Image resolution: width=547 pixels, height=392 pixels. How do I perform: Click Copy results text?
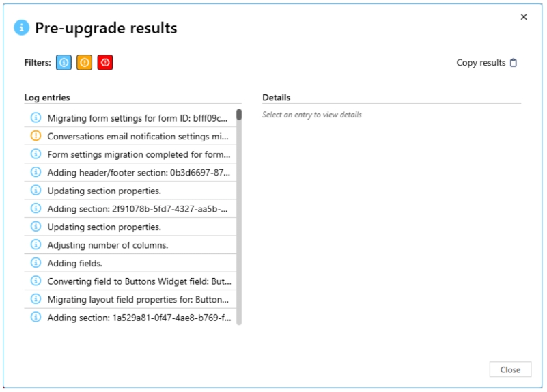[481, 63]
